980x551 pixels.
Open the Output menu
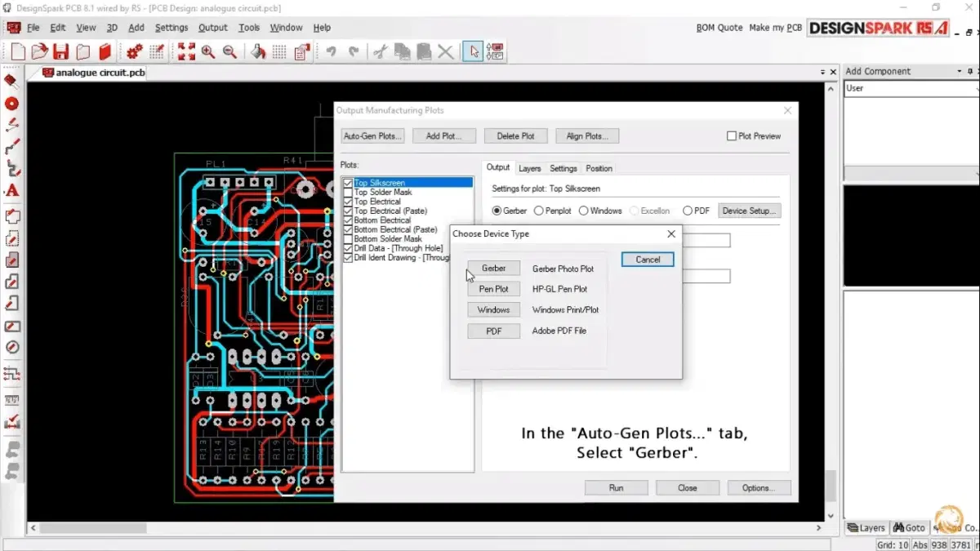212,28
